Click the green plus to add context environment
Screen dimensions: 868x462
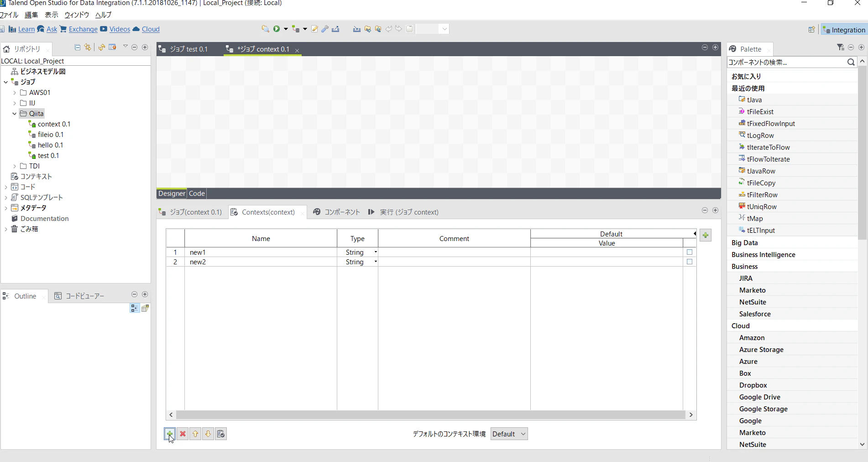tap(706, 235)
